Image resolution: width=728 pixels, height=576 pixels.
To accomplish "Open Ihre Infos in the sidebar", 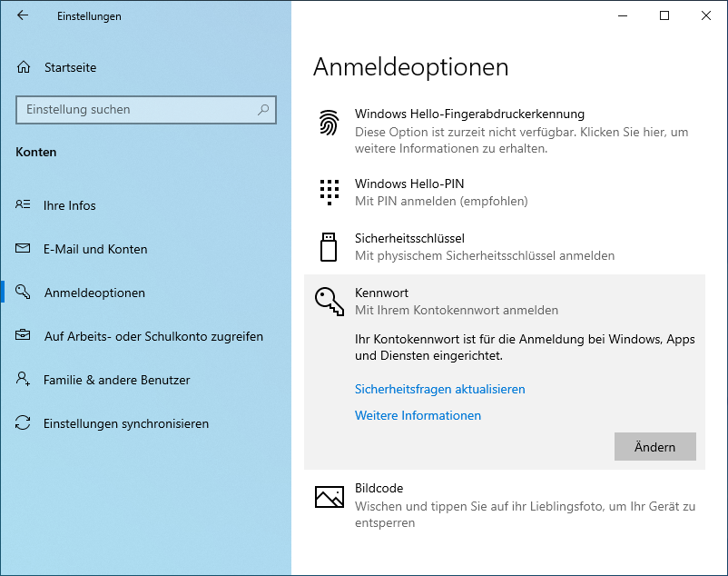I will pos(69,205).
